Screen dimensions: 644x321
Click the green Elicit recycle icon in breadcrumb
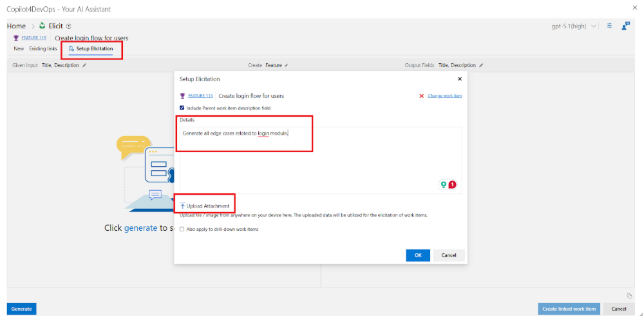[x=43, y=26]
